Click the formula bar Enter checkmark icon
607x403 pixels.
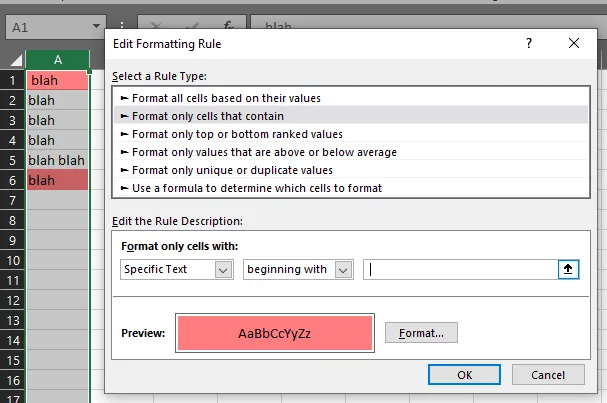point(193,26)
